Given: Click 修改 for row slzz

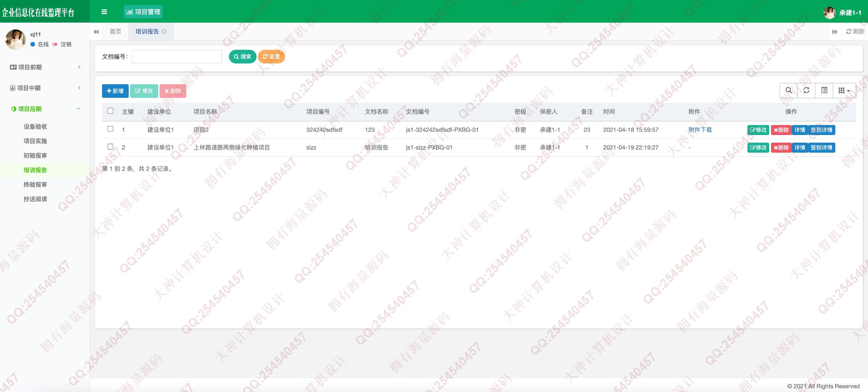Looking at the screenshot, I should click(x=758, y=148).
